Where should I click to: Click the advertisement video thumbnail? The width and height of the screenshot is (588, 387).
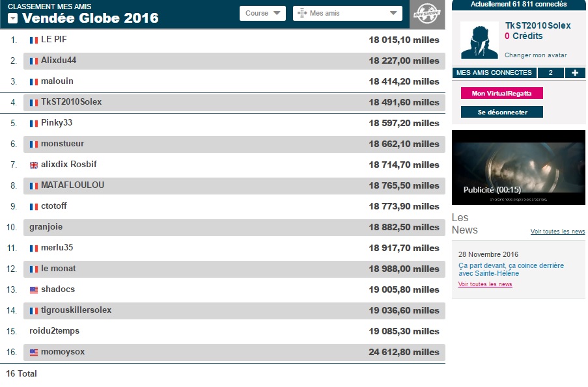pos(518,167)
